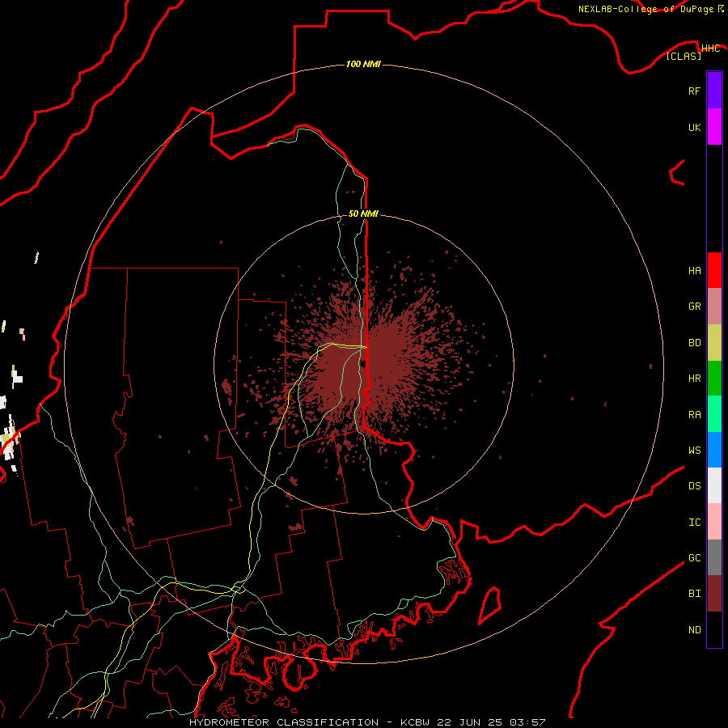The height and width of the screenshot is (728, 728).
Task: Click the HHC product code label
Action: [x=710, y=49]
